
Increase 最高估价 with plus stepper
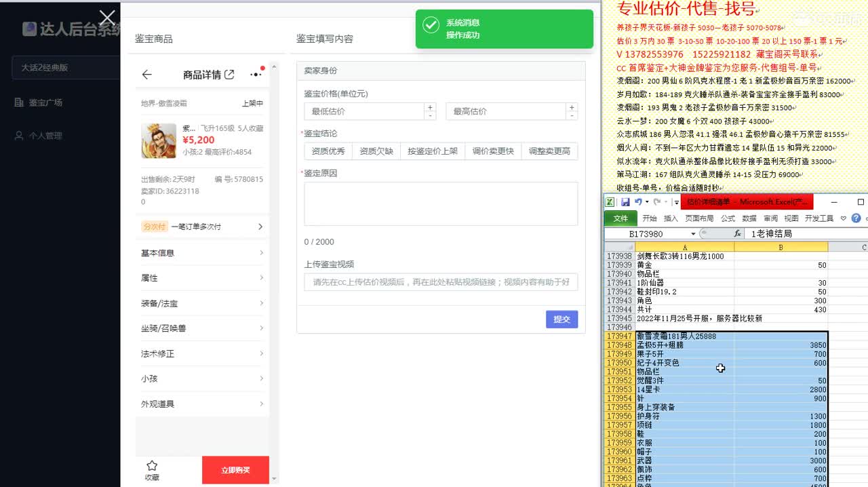(x=572, y=107)
